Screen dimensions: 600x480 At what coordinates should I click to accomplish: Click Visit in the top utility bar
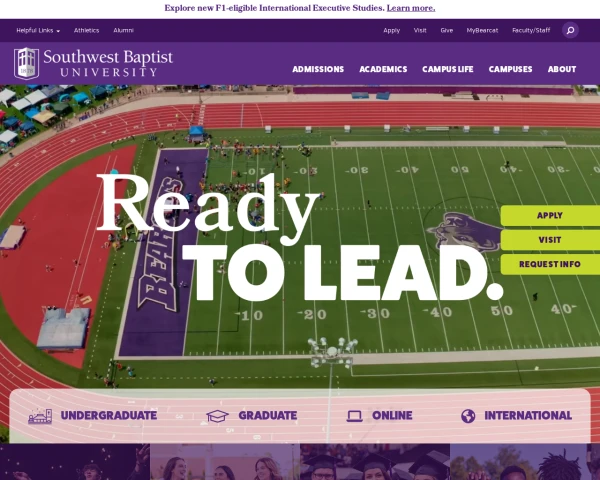[x=420, y=30]
